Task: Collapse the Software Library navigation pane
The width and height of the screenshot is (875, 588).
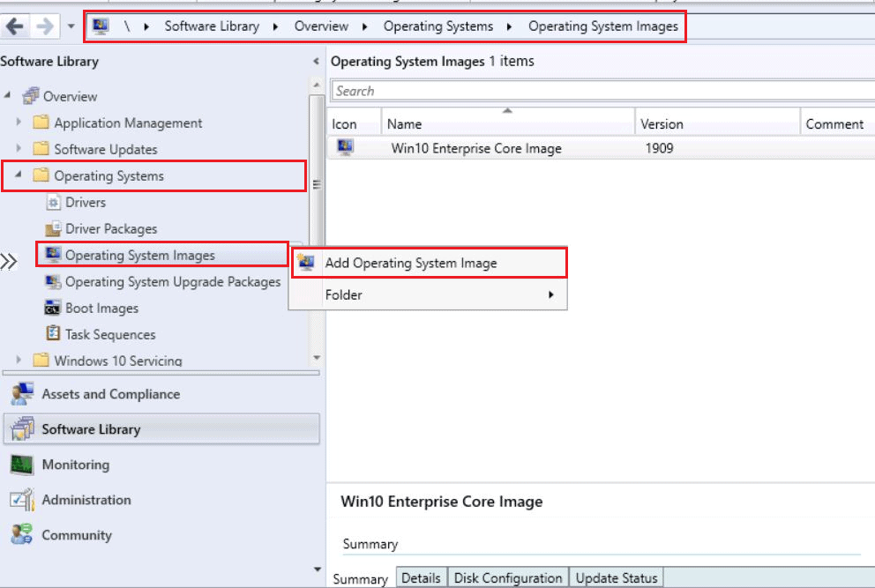Action: 316,62
